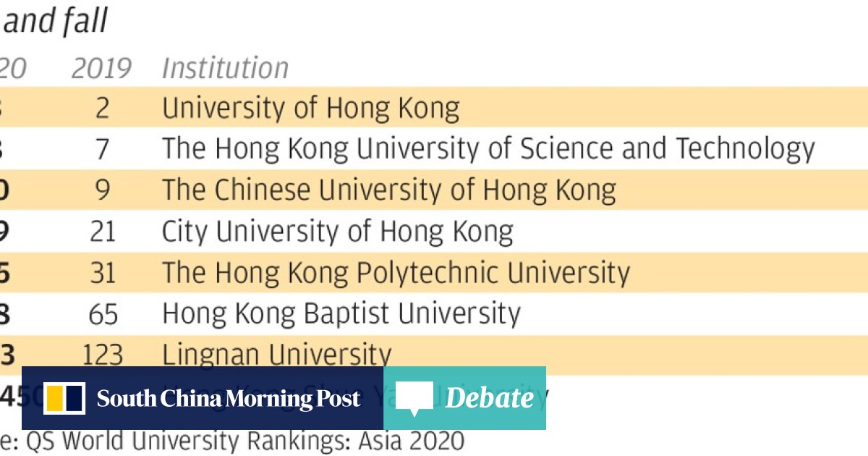
Task: Click the 2019 rank 31 cell
Action: [102, 273]
